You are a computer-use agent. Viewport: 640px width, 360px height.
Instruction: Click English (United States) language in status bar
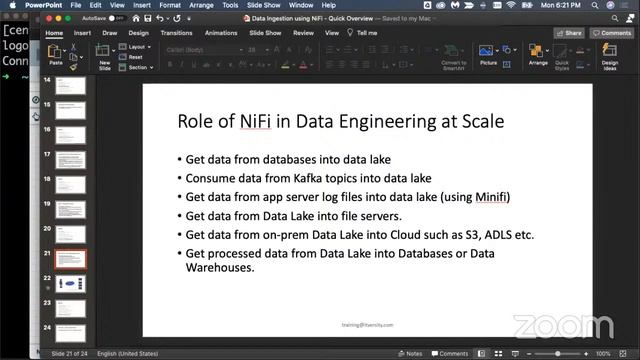click(x=128, y=353)
